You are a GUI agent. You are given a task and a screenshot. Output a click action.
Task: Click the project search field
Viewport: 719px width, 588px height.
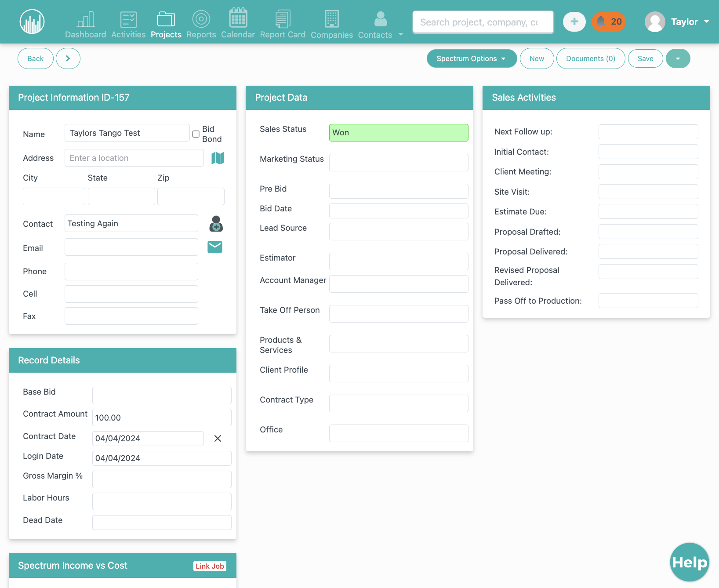click(x=483, y=22)
